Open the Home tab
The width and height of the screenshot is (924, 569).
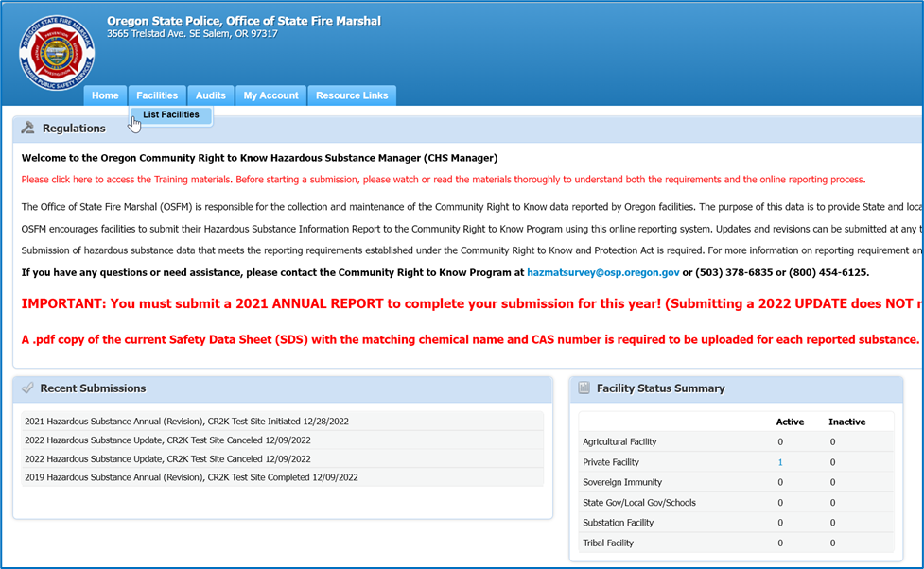(x=105, y=95)
